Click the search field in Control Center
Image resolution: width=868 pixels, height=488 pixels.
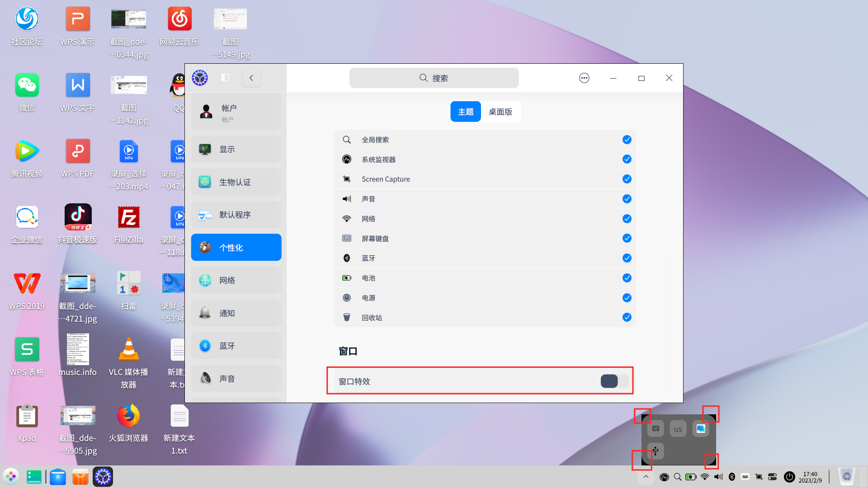click(434, 78)
